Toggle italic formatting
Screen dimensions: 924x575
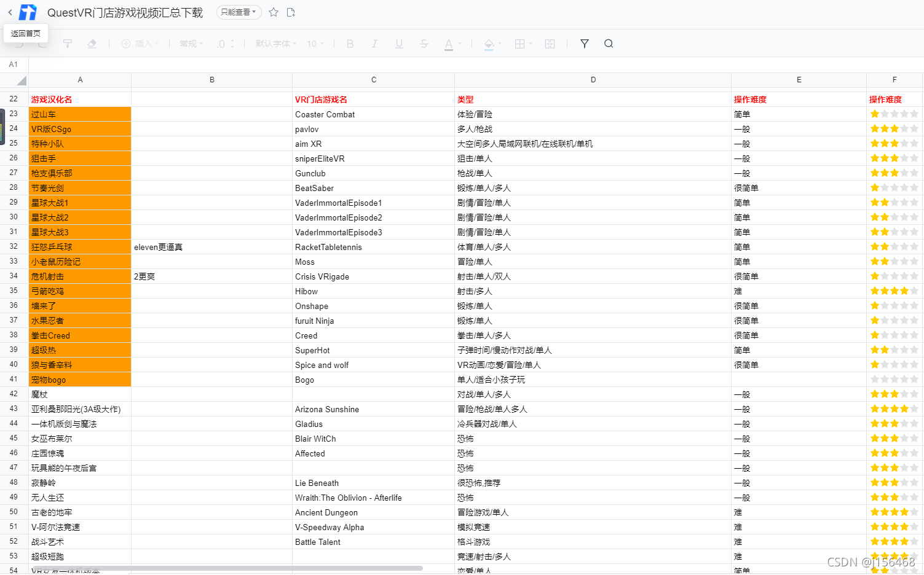click(374, 44)
